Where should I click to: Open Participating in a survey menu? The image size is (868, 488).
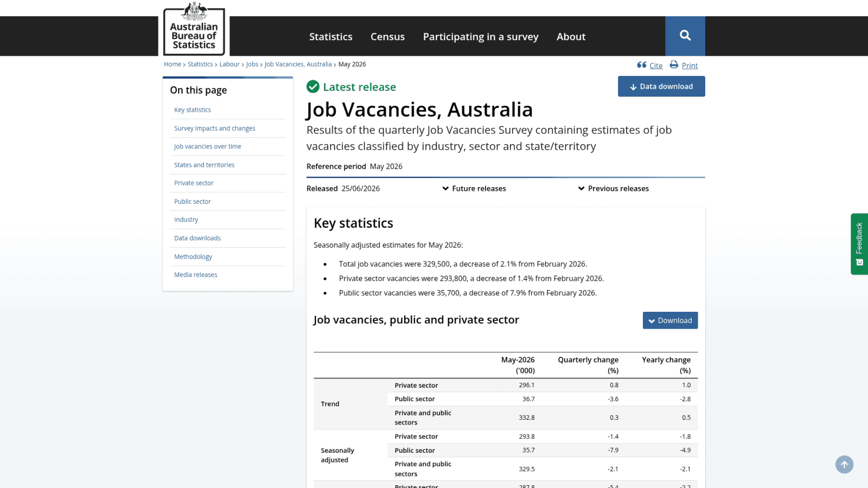point(481,37)
